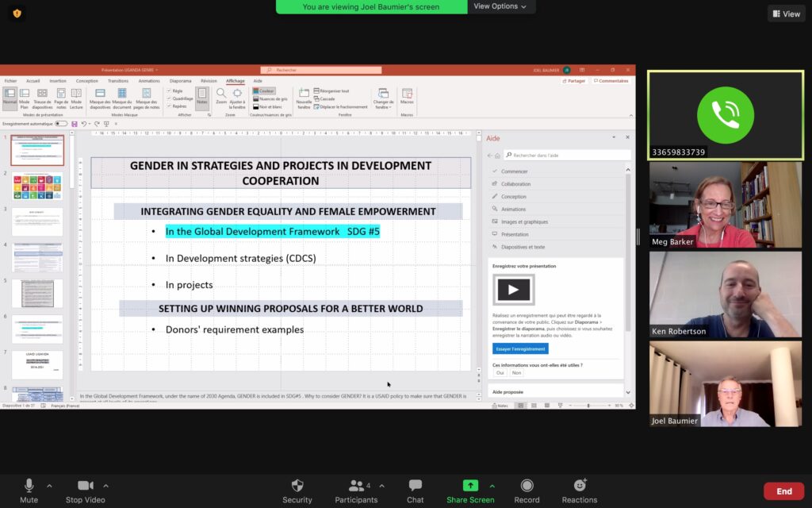Click Réorganiser tout
The height and width of the screenshot is (508, 812).
pyautogui.click(x=331, y=90)
